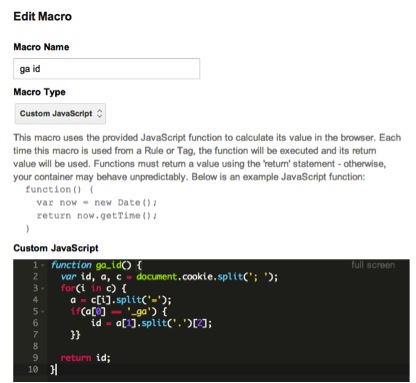416x383 pixels.
Task: Click the Custom JavaScript section label
Action: (x=56, y=248)
